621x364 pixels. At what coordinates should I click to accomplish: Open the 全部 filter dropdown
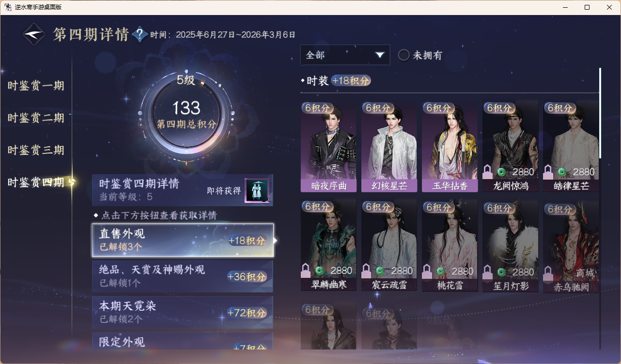pyautogui.click(x=345, y=55)
